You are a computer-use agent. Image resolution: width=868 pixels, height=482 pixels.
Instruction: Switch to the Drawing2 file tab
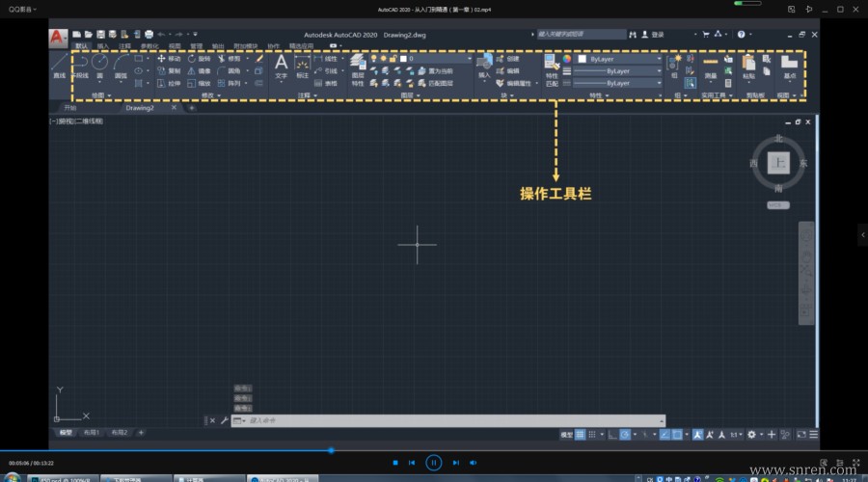pyautogui.click(x=140, y=108)
